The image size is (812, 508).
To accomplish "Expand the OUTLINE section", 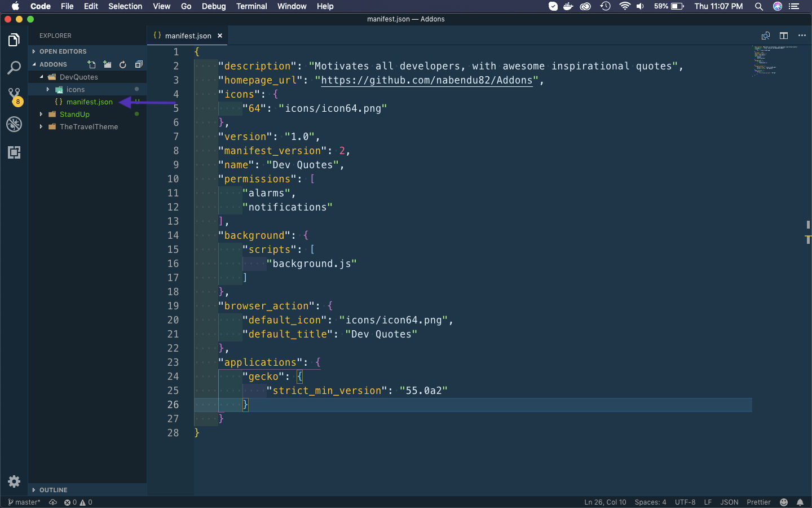I will (87, 490).
